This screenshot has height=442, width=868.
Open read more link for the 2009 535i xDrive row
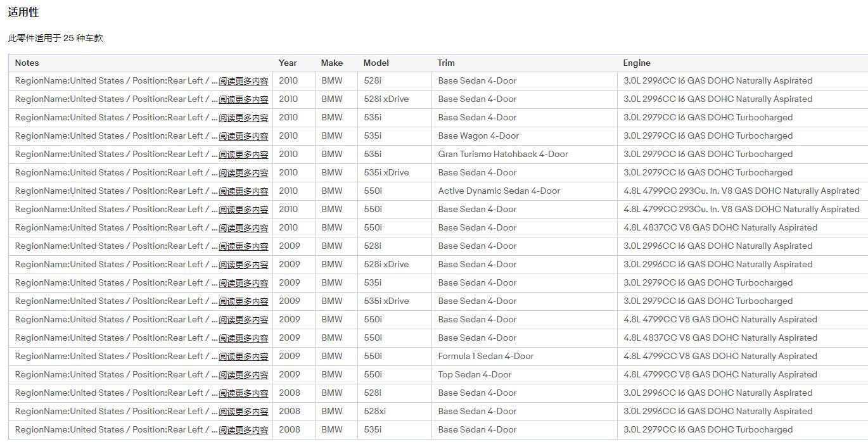[x=243, y=301]
